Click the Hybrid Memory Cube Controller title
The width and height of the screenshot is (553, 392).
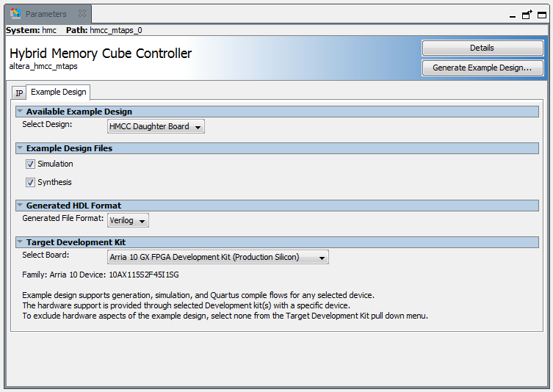coord(101,54)
